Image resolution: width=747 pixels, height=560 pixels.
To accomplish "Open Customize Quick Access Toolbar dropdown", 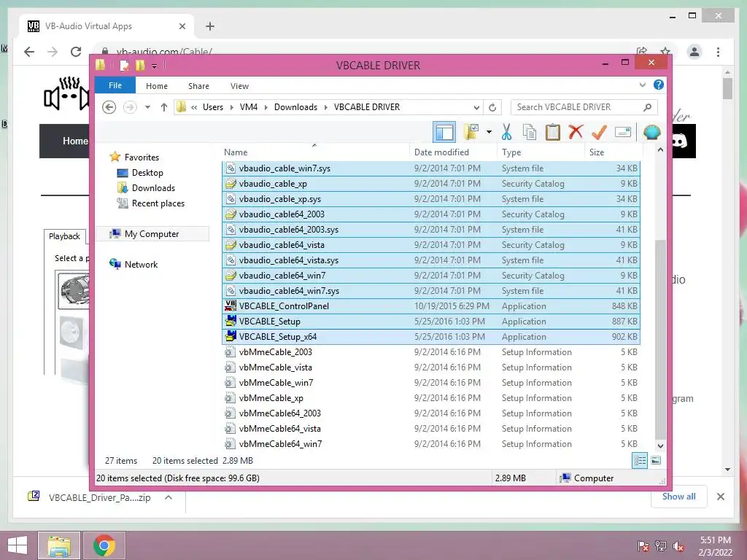I will (155, 66).
